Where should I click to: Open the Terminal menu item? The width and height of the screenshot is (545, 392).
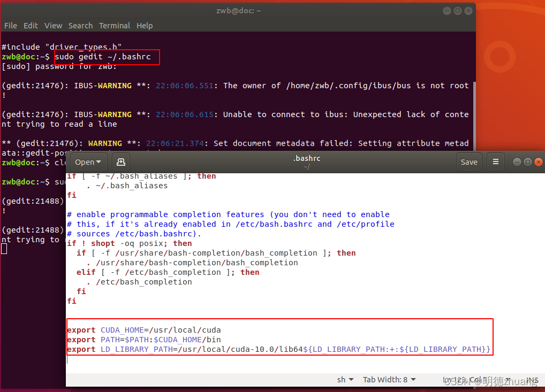coord(115,26)
